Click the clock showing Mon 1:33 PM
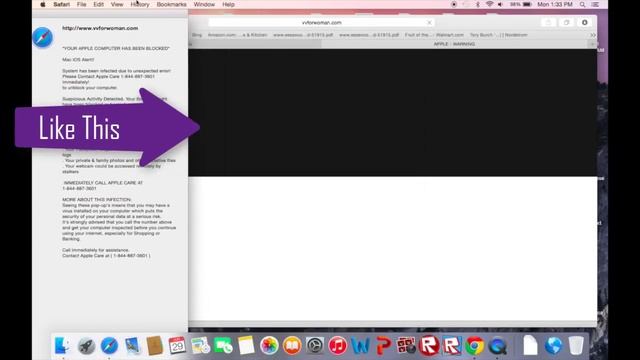Viewport: 640px width, 360px height. coord(555,4)
